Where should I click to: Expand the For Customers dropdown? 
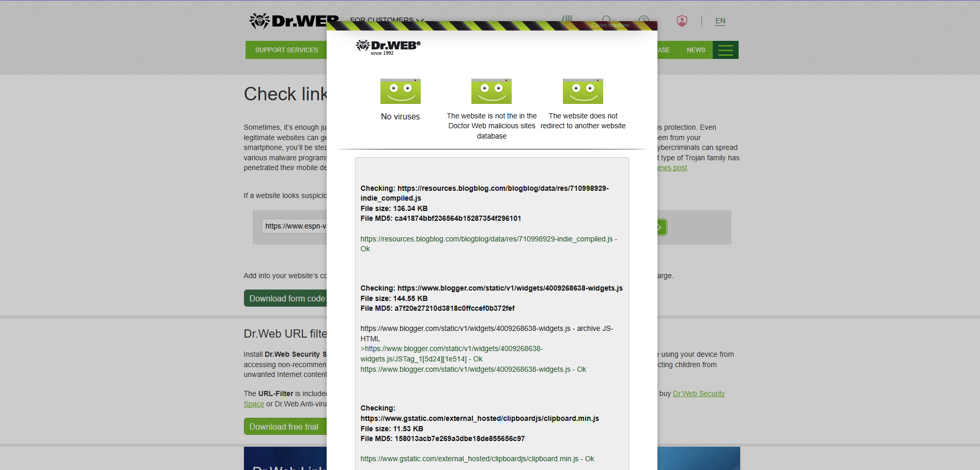pos(387,19)
